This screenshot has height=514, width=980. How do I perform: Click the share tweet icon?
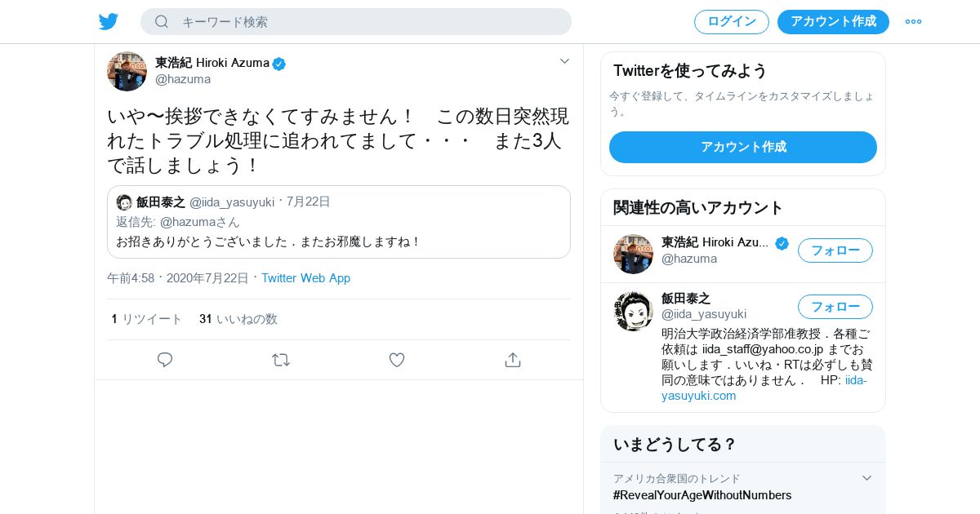[513, 360]
